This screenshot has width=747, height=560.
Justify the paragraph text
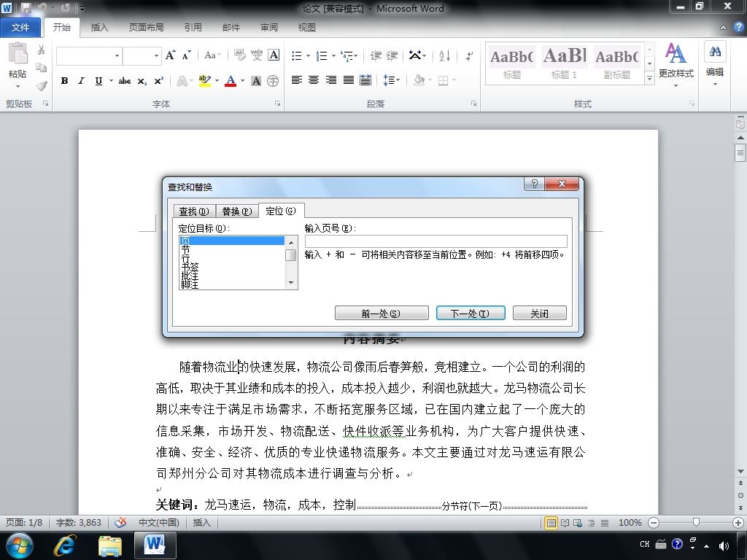tap(348, 80)
